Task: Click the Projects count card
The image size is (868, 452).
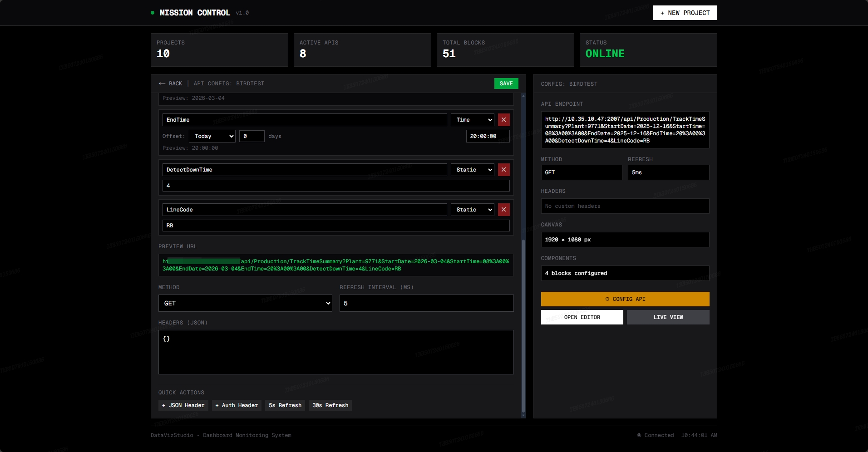Action: click(x=219, y=50)
